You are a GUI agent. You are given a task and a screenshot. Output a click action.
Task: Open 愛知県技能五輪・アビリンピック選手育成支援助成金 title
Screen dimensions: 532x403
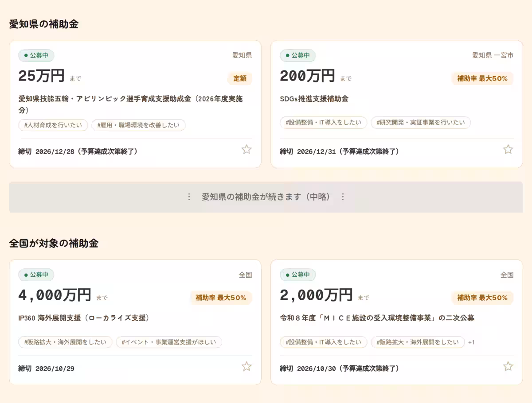coord(130,104)
